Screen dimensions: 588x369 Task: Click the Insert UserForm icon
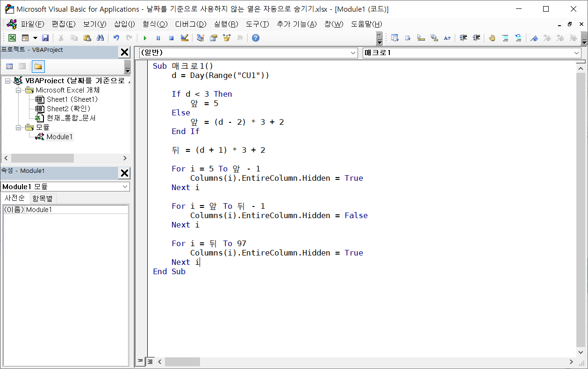click(25, 38)
